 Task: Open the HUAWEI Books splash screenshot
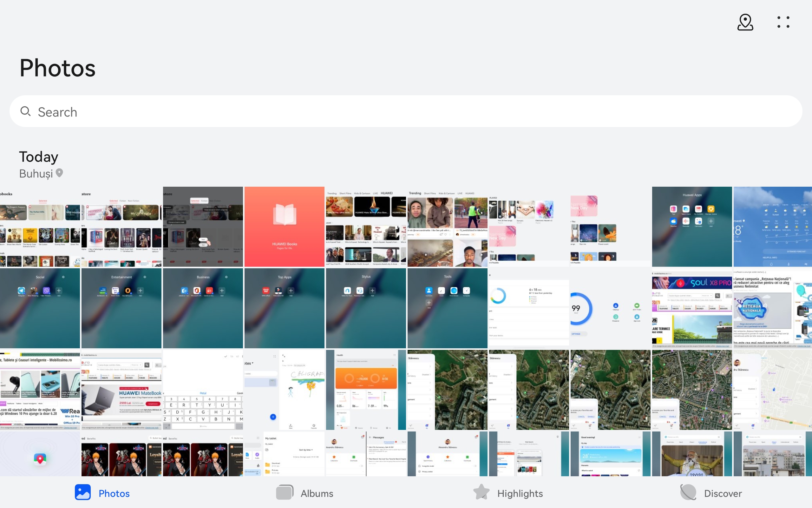pyautogui.click(x=285, y=227)
